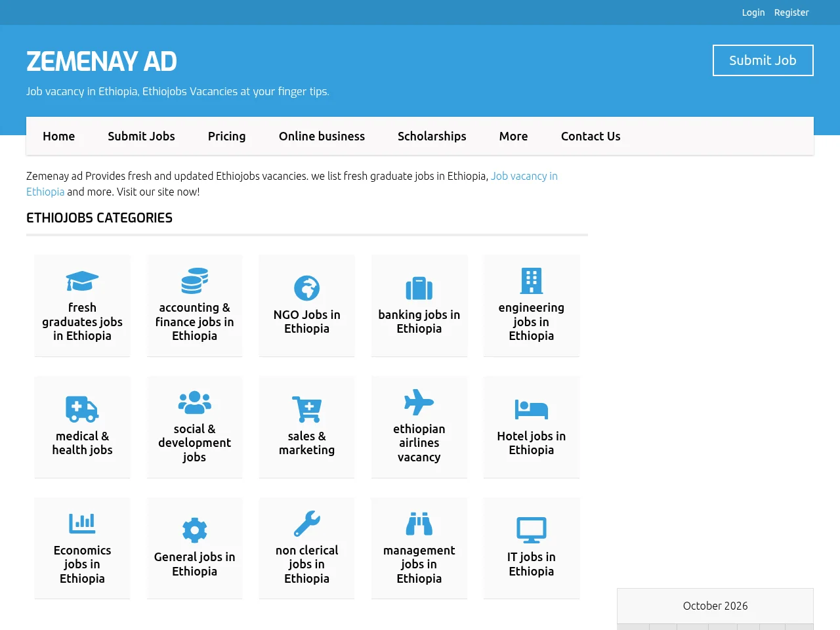Image resolution: width=840 pixels, height=630 pixels.
Task: Click the monitor icon for IT jobs
Action: coord(532,530)
